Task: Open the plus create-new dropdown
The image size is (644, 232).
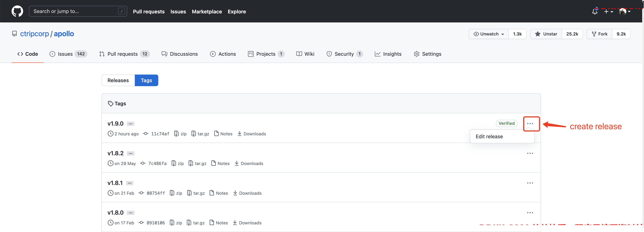Action: coord(609,12)
